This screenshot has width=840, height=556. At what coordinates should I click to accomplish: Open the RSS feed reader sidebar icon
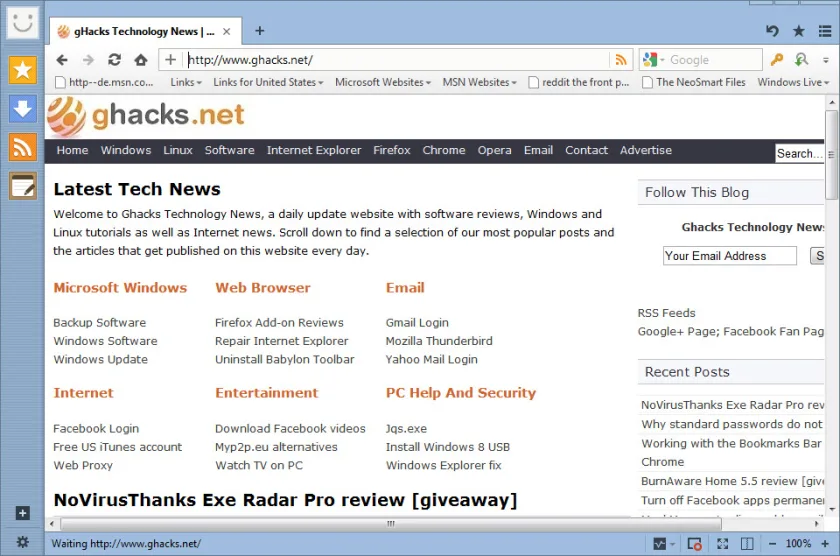pos(22,147)
